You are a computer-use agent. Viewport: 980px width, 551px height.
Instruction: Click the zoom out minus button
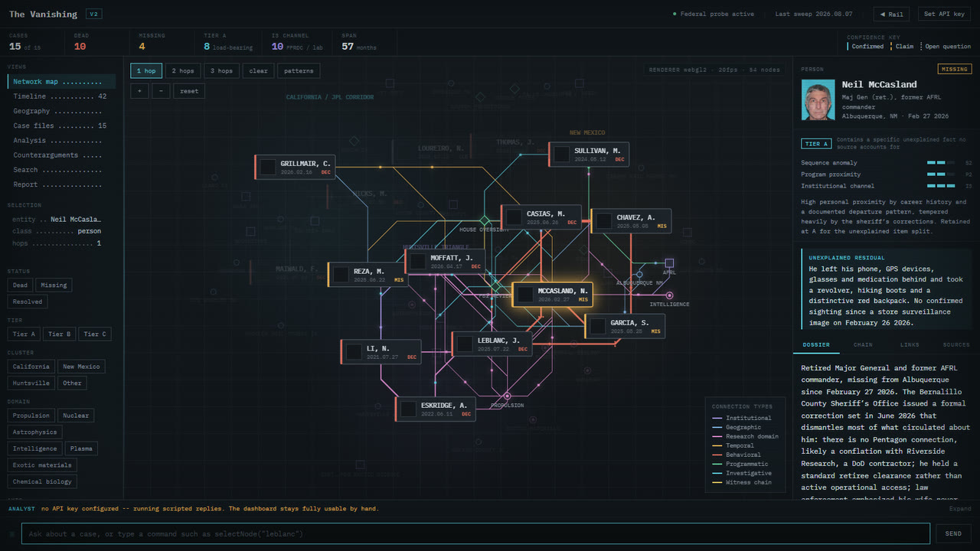[x=161, y=90]
